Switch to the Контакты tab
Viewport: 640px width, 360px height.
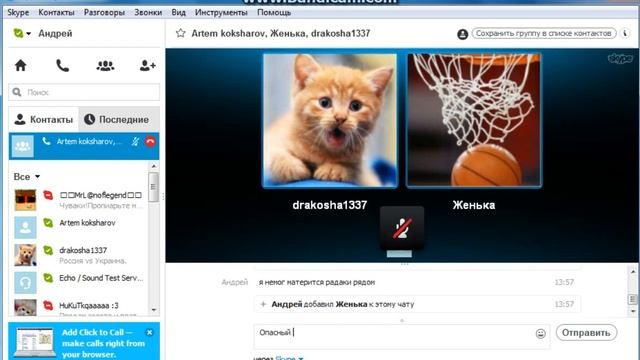44,120
